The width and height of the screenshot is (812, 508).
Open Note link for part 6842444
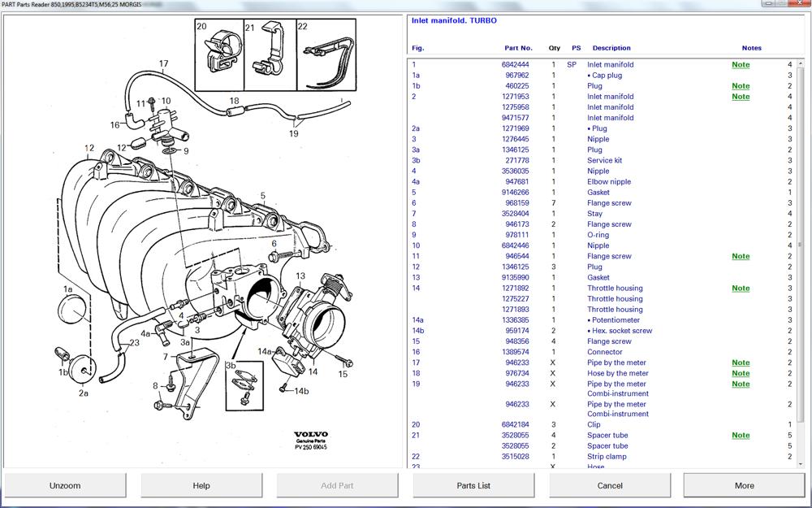[x=741, y=65]
